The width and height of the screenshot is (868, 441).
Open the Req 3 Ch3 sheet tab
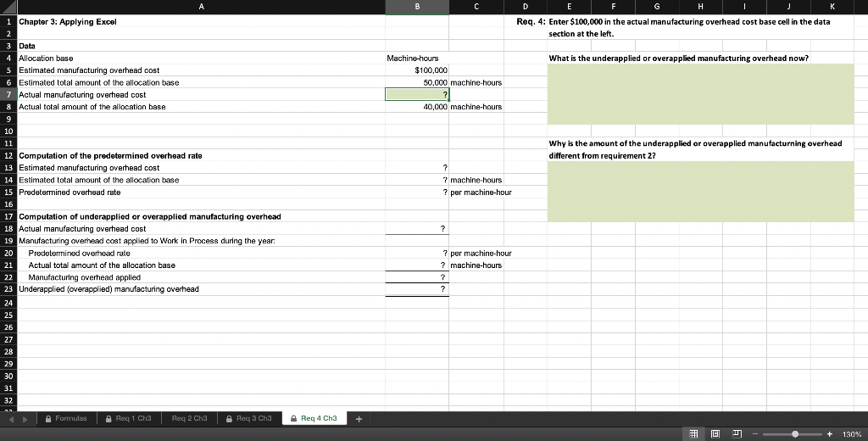click(249, 418)
